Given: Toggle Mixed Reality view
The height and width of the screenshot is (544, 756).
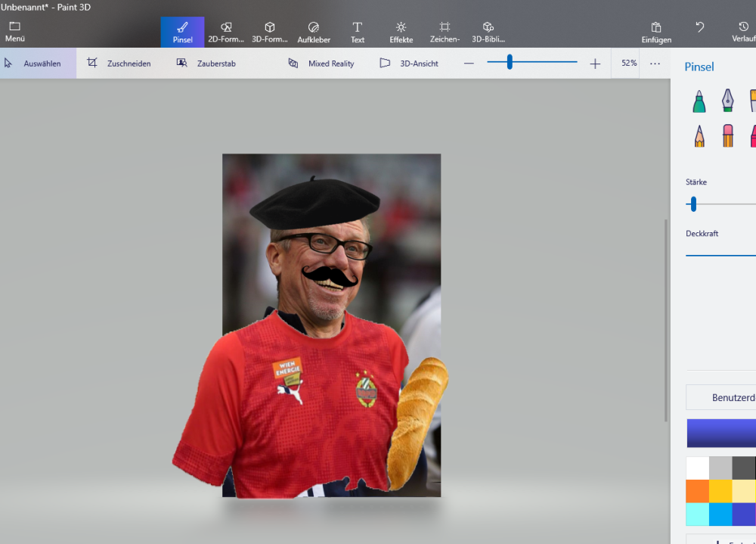Looking at the screenshot, I should [321, 64].
